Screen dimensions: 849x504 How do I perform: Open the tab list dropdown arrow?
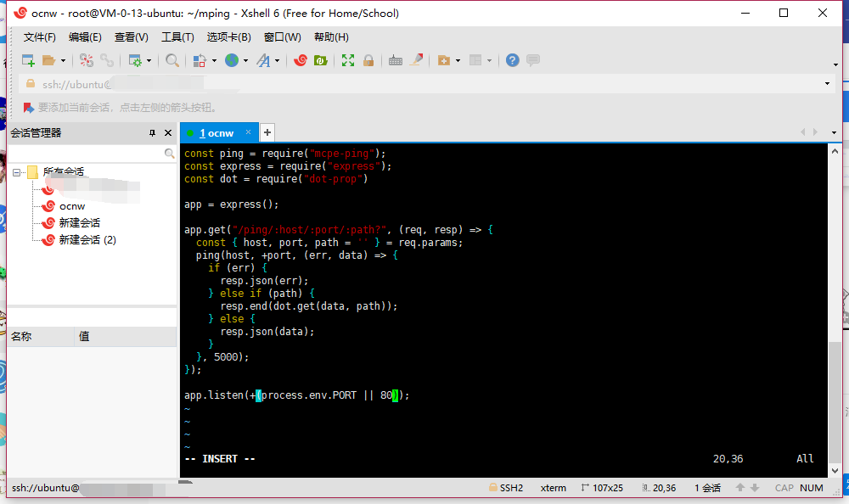[x=834, y=132]
